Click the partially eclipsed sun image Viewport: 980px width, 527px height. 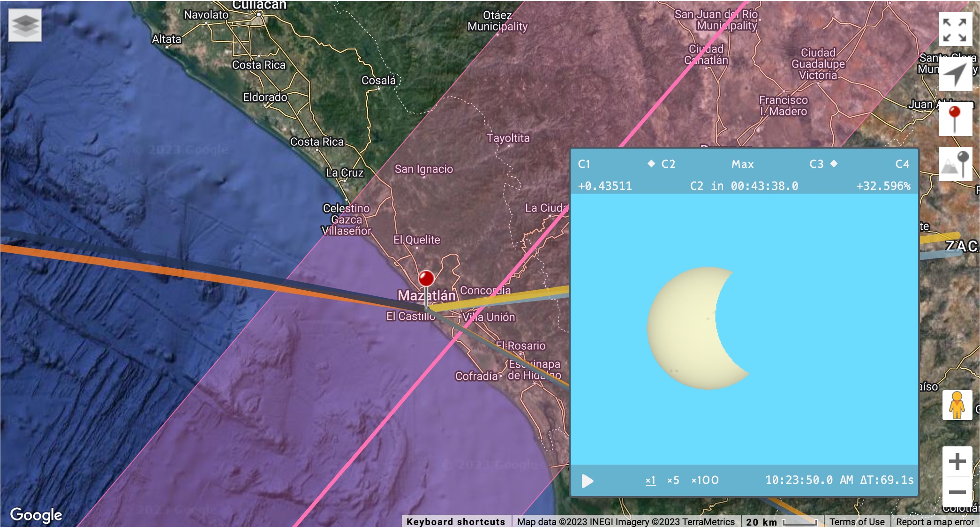698,328
